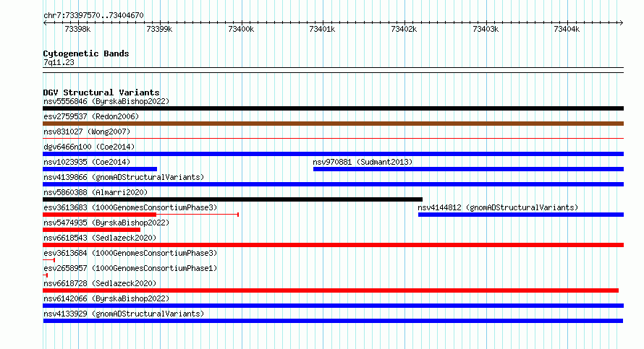The height and width of the screenshot is (349, 644).
Task: Select the 7q11.23 band label
Action: click(59, 62)
